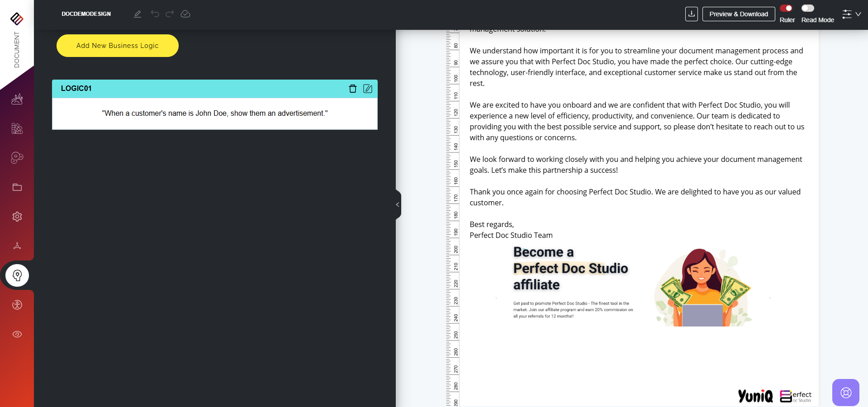The height and width of the screenshot is (407, 868).
Task: Click the undo arrow icon
Action: [155, 14]
